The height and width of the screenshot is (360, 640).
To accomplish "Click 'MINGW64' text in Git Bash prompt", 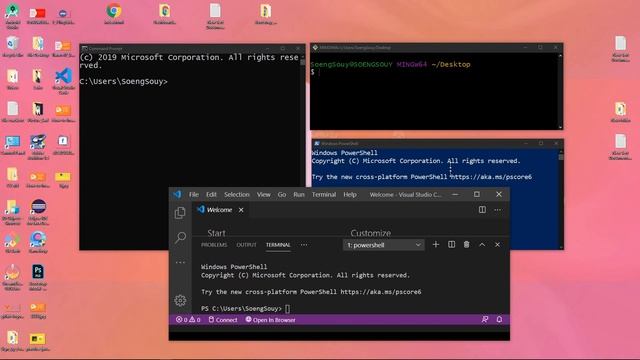I will 412,64.
